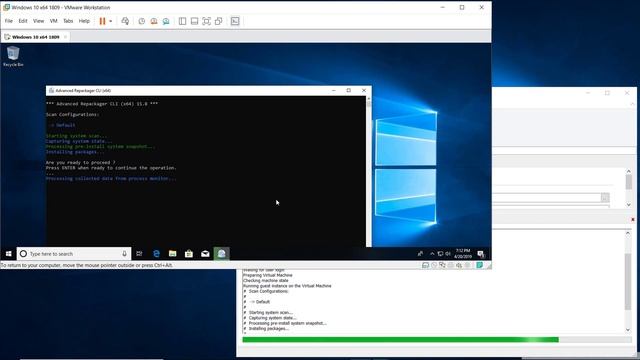Click the network tray icon in guest taskbar
Screen dimensions: 640x360
(x=440, y=253)
